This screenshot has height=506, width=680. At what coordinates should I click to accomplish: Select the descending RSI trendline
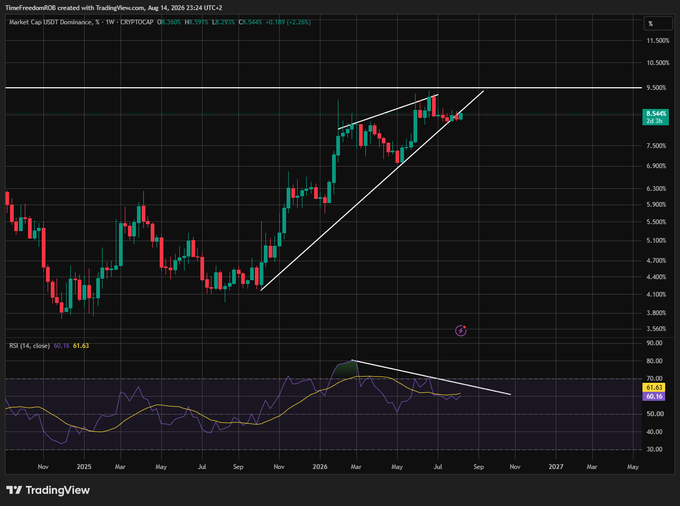coord(432,378)
